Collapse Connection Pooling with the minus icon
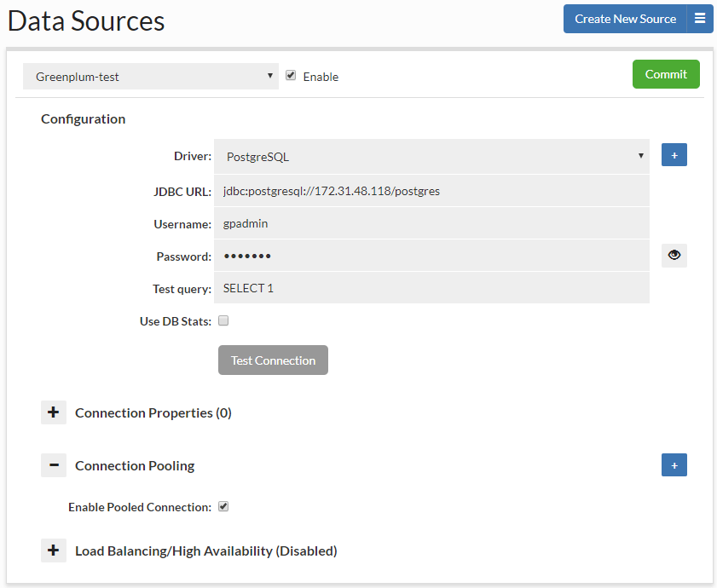This screenshot has width=717, height=588. click(54, 465)
